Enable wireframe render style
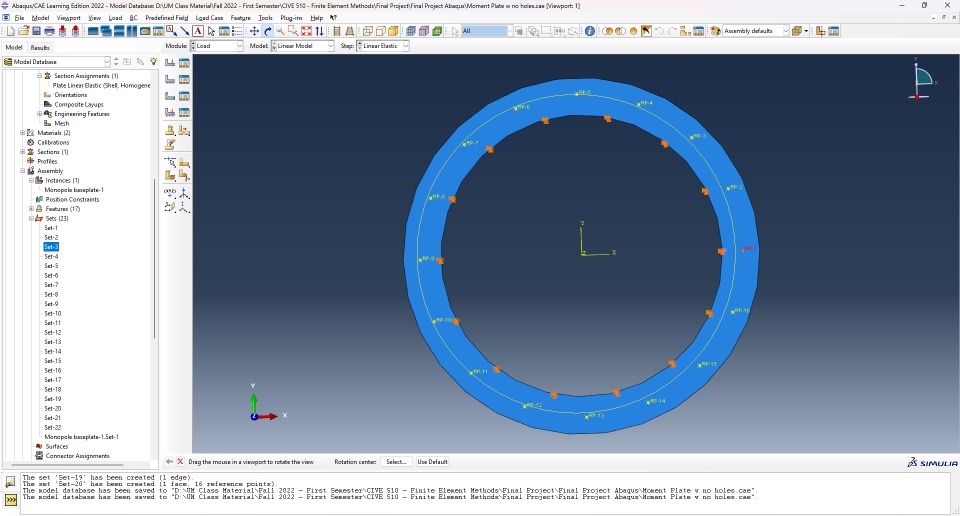The width and height of the screenshot is (960, 516). point(367,31)
